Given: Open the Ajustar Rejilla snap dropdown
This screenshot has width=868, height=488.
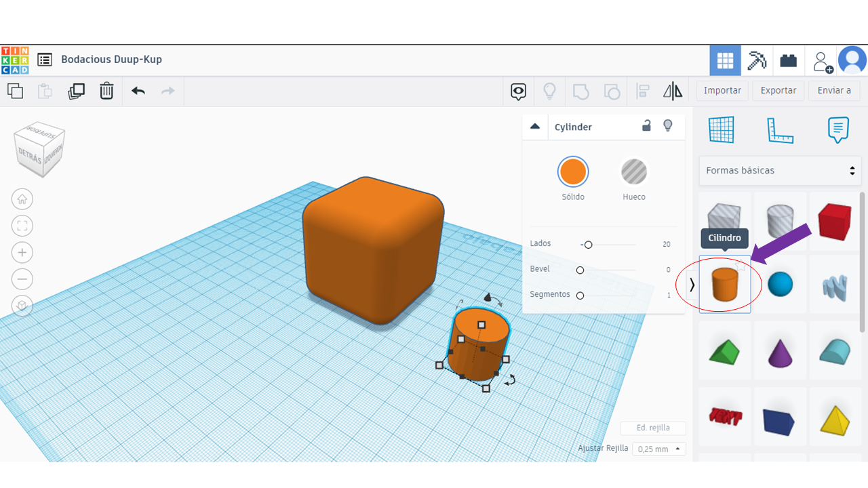Looking at the screenshot, I should pyautogui.click(x=659, y=449).
